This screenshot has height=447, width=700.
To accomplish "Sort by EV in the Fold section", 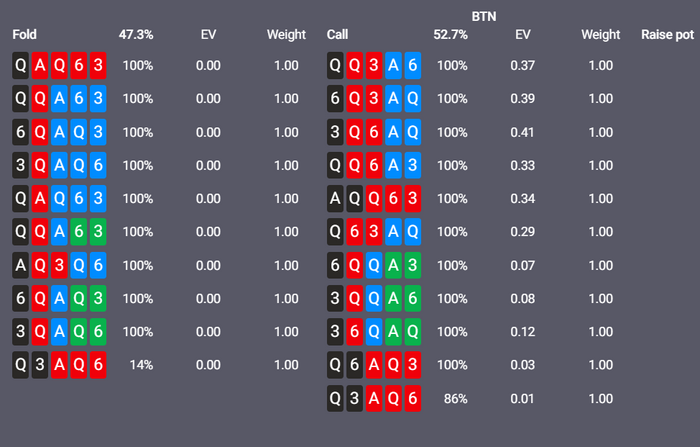I will point(208,35).
